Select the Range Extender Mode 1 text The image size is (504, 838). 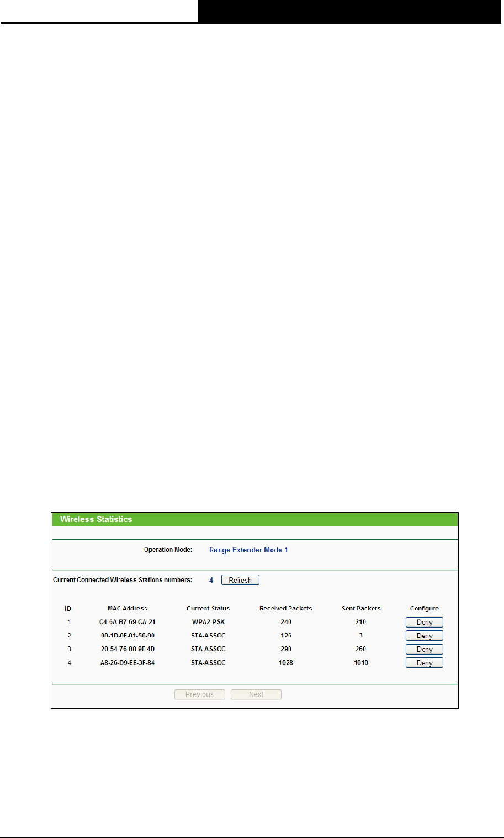(x=248, y=550)
